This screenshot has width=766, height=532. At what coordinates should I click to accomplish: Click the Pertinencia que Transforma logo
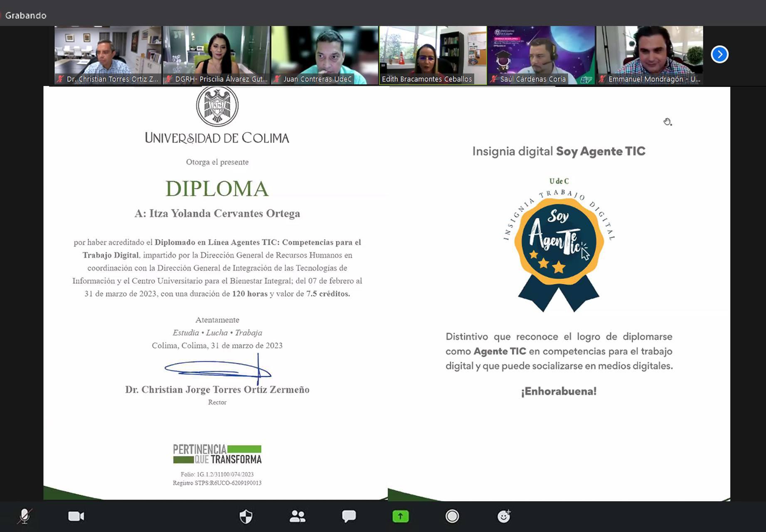[x=217, y=454]
